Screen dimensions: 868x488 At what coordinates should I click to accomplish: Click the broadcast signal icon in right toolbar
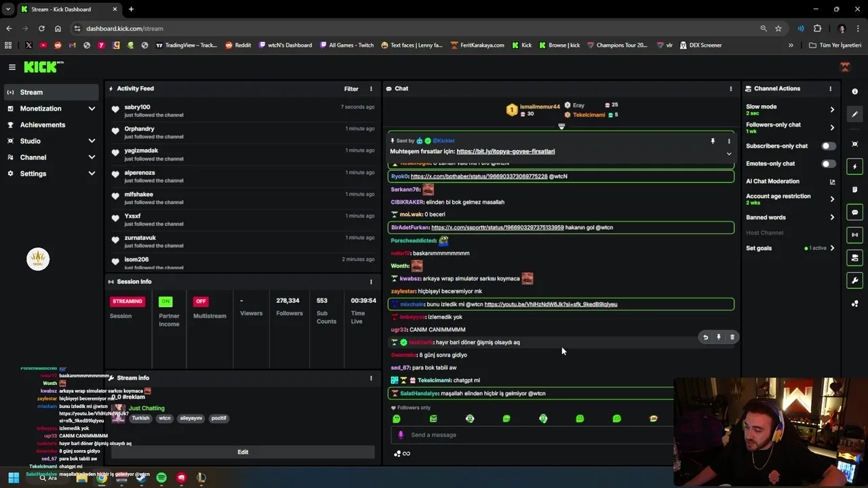point(854,235)
